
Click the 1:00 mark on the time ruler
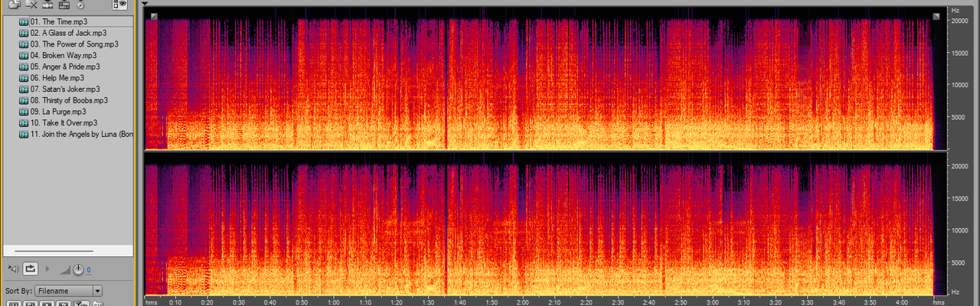point(333,301)
